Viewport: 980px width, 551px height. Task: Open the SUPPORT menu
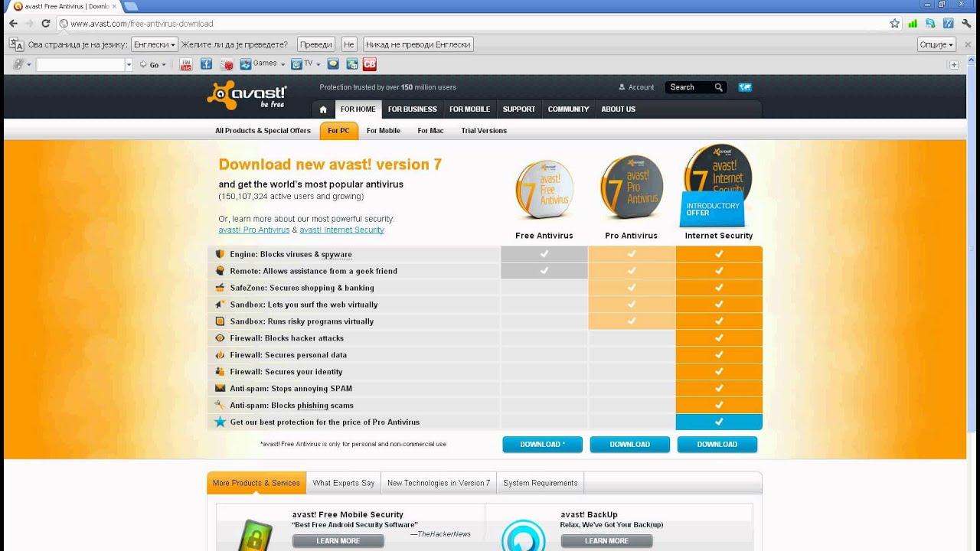click(519, 109)
